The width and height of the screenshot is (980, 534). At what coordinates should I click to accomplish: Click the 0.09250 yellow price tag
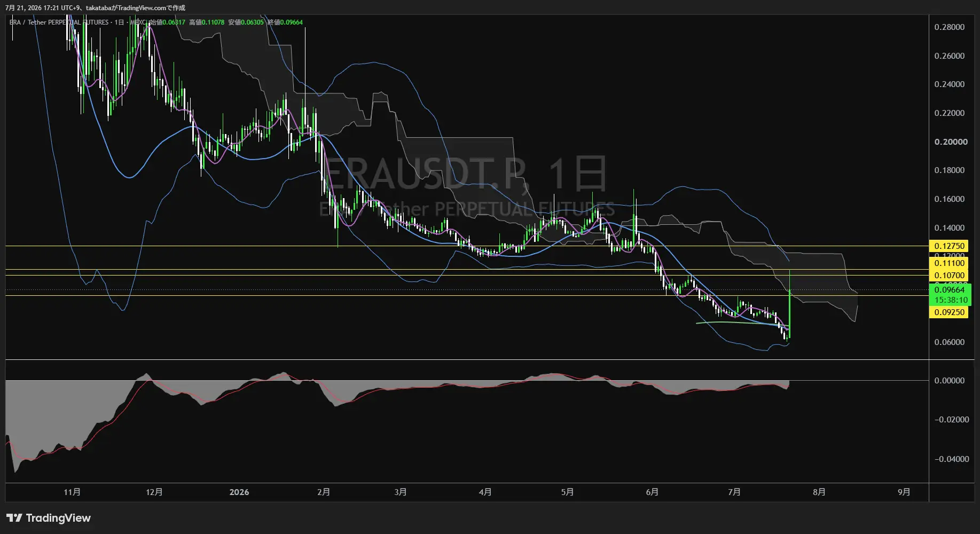point(949,312)
